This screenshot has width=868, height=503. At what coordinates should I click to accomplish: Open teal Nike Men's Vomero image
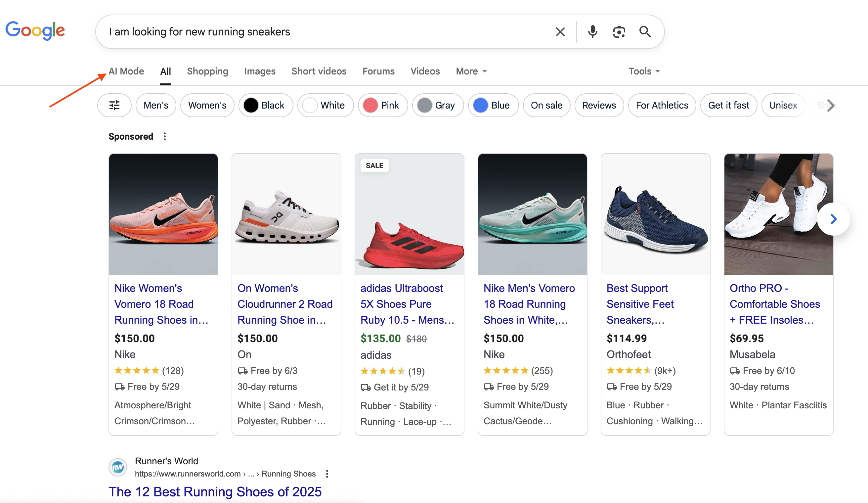click(532, 214)
